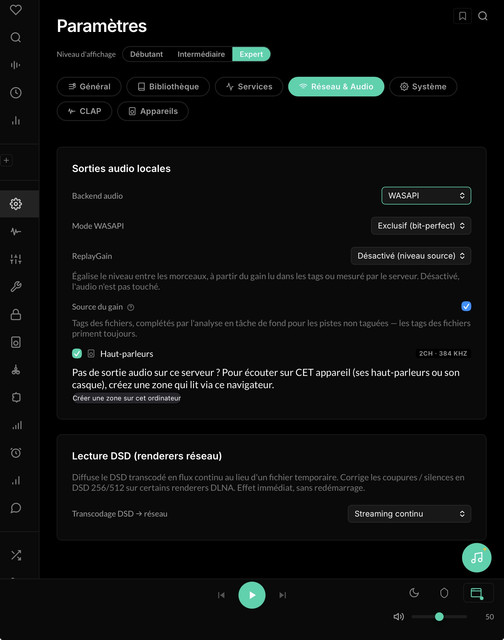
Task: Open the scissors-shaped icon in the sidebar
Action: [x=16, y=370]
